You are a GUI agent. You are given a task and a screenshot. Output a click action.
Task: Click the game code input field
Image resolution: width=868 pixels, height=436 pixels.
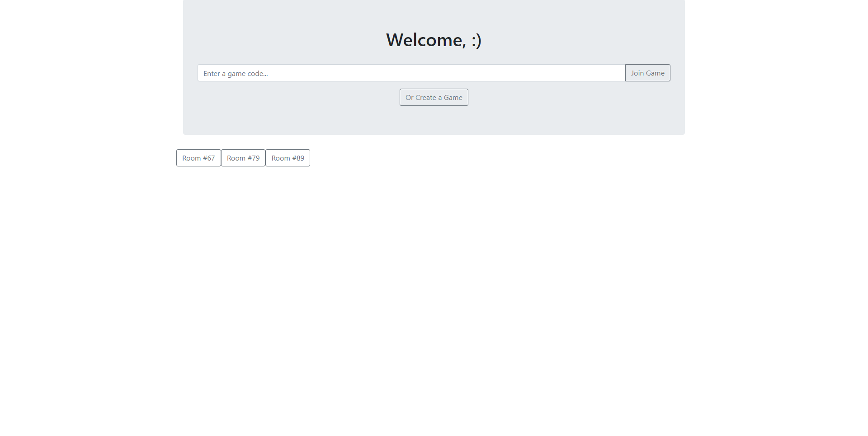tap(411, 73)
